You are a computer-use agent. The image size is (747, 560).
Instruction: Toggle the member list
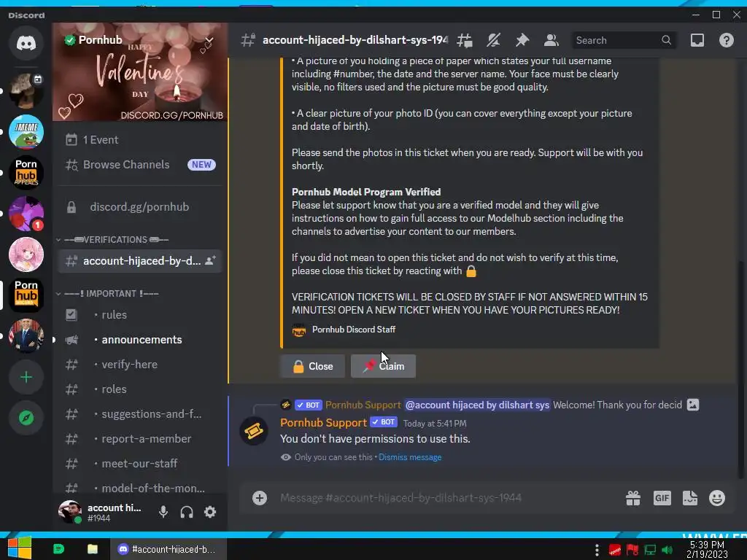click(x=551, y=41)
